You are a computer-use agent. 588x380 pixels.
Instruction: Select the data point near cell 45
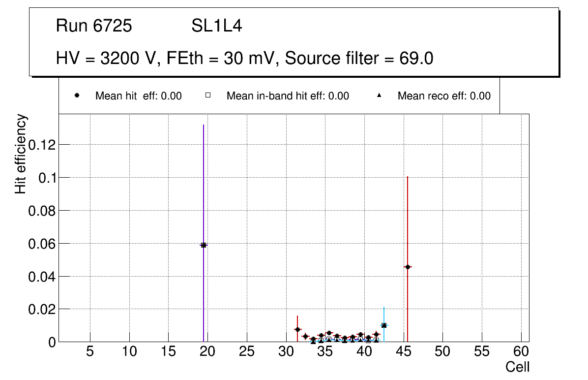point(408,267)
